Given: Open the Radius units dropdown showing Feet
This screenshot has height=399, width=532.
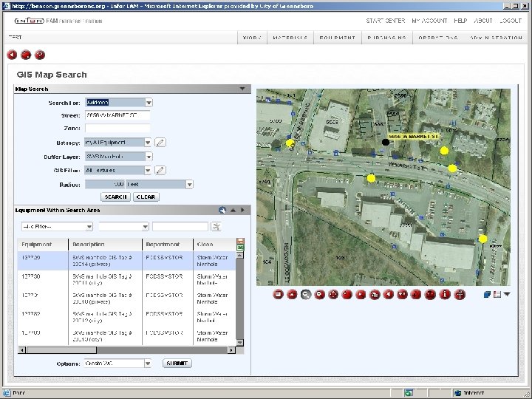Looking at the screenshot, I should [189, 184].
